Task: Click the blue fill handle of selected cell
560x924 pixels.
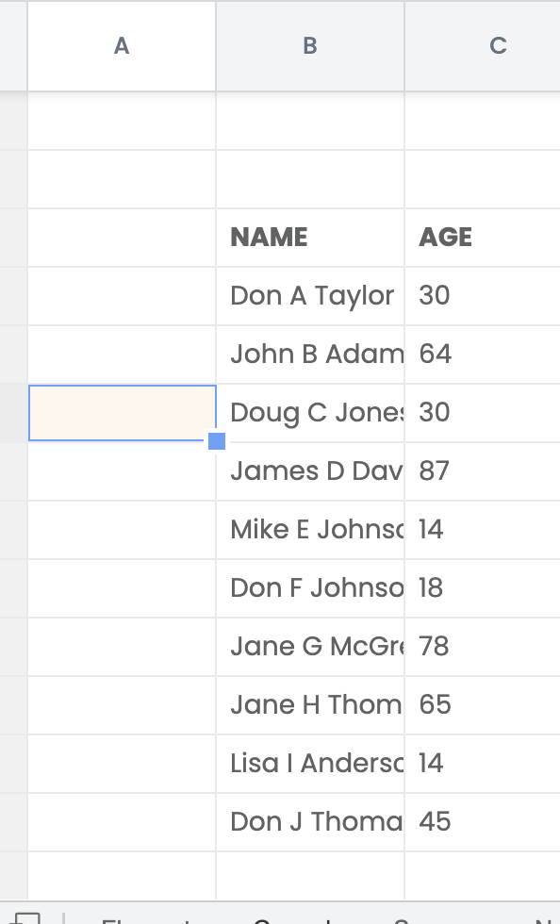Action: [217, 441]
